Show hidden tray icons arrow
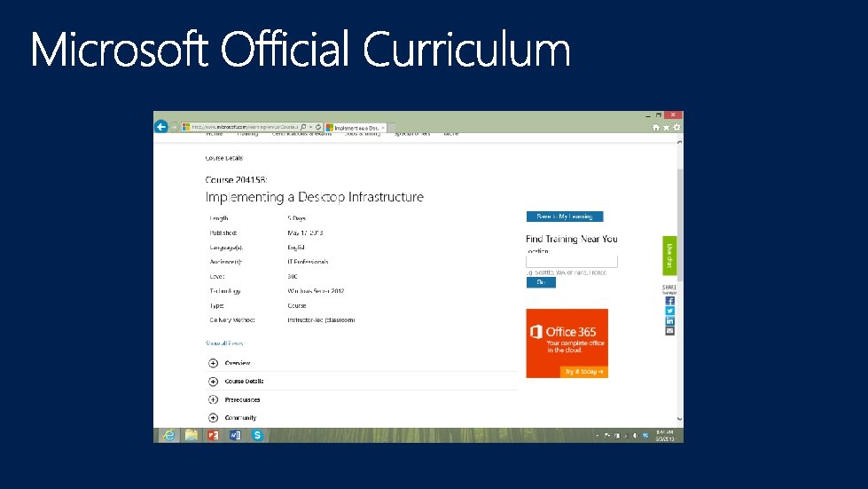868x489 pixels. pos(598,436)
